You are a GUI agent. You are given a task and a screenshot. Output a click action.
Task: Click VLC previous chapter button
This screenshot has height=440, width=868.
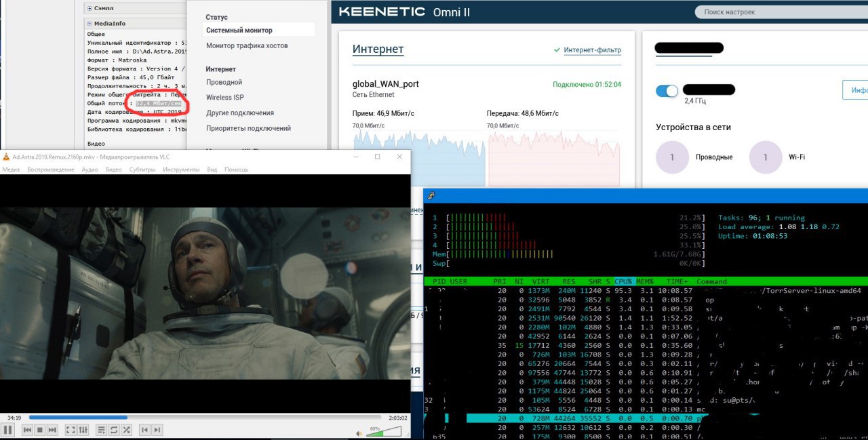coord(144,430)
